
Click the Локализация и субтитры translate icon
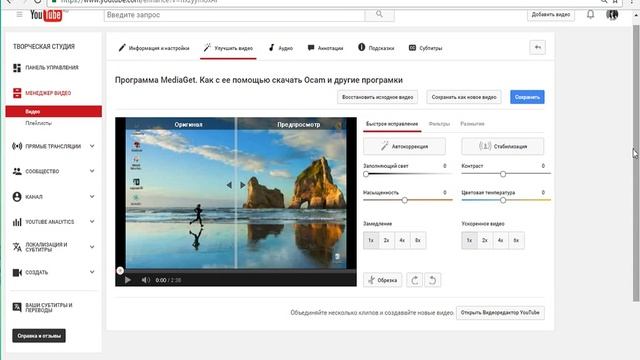coord(17,247)
